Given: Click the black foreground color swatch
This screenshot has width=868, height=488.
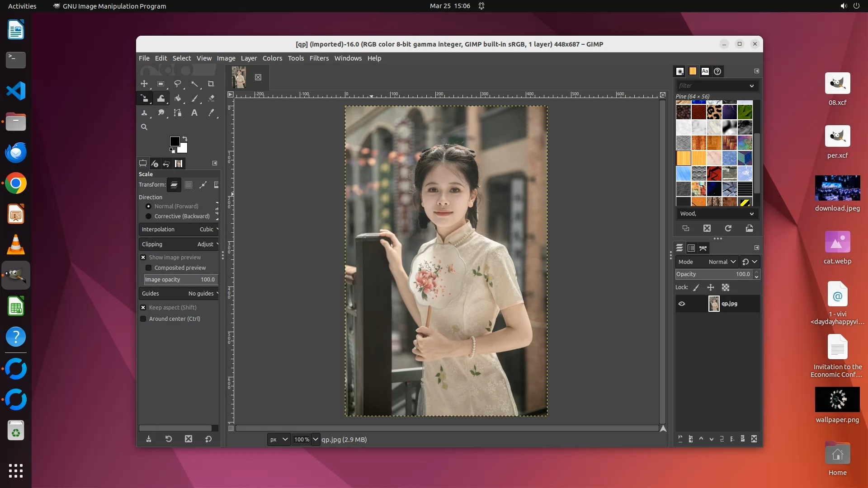Looking at the screenshot, I should 175,141.
